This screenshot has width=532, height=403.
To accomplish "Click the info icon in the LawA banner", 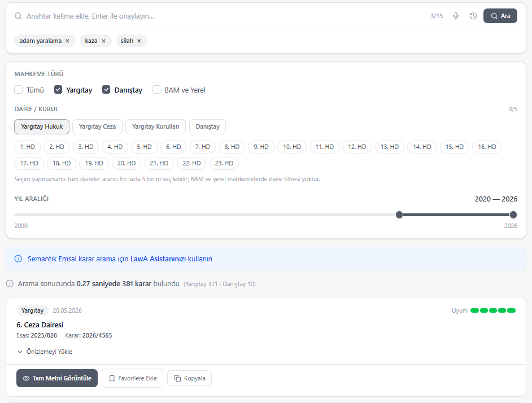I will (18, 259).
